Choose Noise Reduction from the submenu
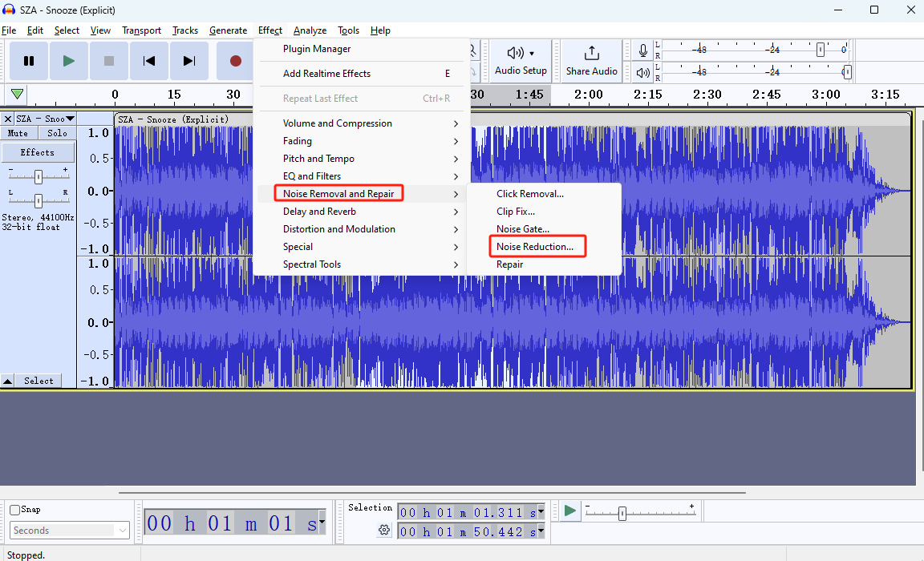924x561 pixels. tap(535, 247)
